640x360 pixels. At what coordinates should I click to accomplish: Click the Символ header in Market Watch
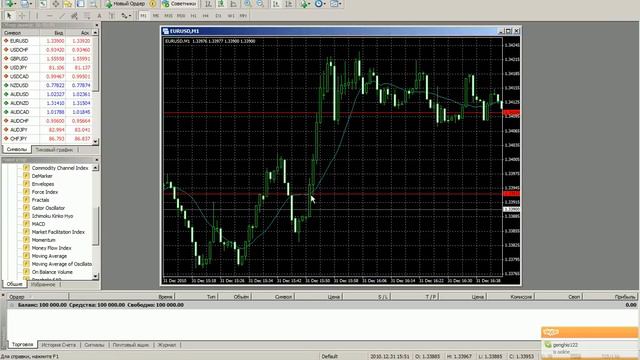point(21,33)
